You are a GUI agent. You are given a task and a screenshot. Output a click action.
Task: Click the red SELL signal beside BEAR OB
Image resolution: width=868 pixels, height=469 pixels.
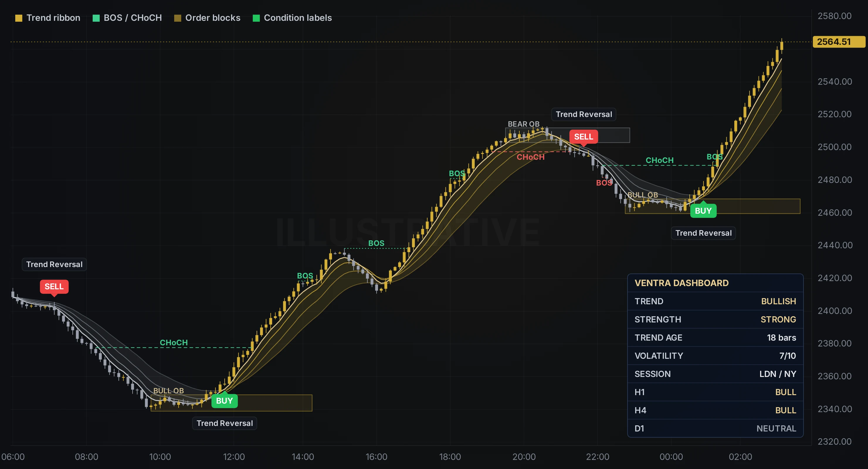tap(584, 137)
